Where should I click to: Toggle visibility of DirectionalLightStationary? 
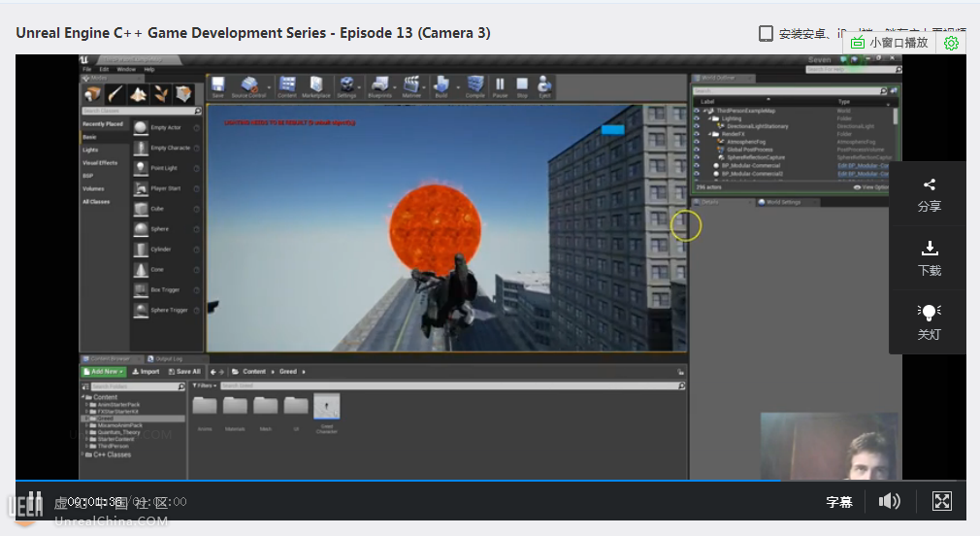point(697,126)
